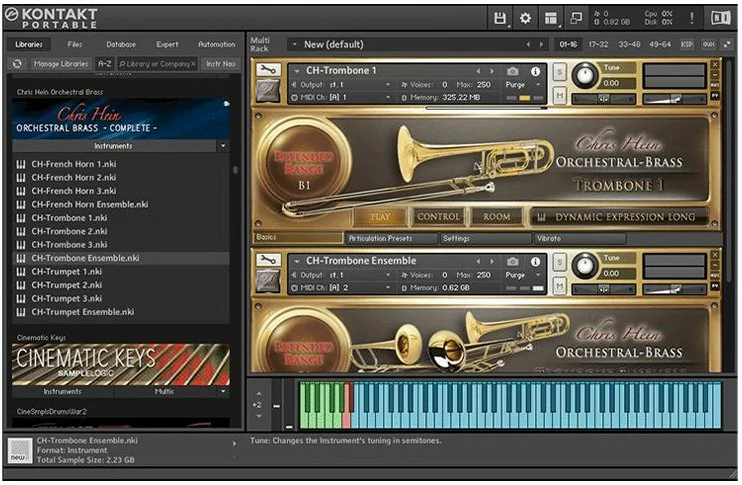Toggle the KSP multi script button

click(x=687, y=44)
